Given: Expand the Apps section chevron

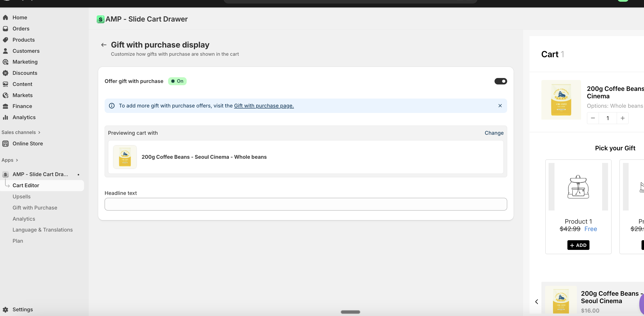Looking at the screenshot, I should click(x=17, y=160).
